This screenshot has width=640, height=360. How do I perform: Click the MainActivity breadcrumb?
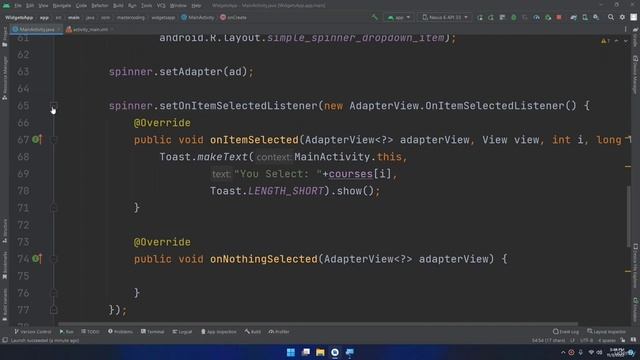198,18
